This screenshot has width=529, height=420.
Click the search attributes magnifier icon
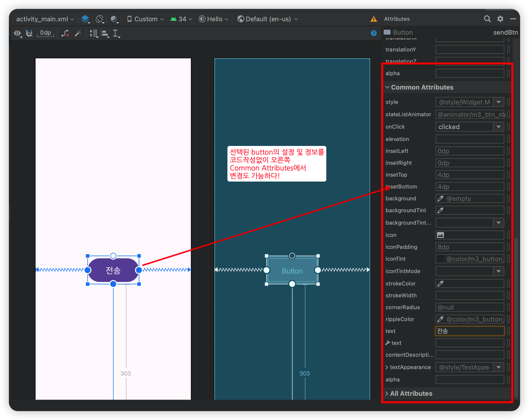pos(487,19)
